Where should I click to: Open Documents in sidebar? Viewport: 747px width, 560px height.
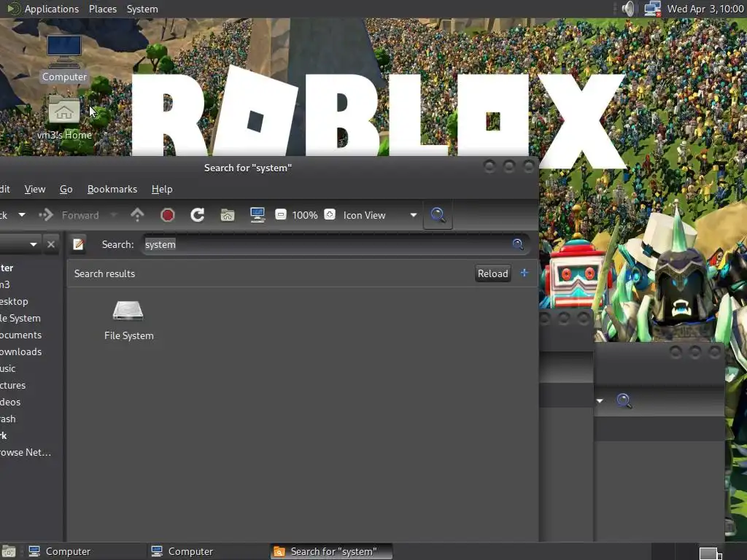(20, 335)
